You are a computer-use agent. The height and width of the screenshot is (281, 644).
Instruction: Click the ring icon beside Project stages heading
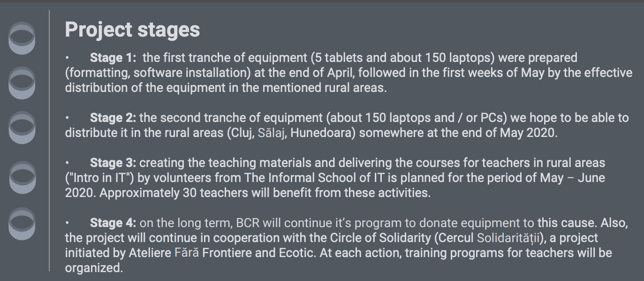(22, 38)
